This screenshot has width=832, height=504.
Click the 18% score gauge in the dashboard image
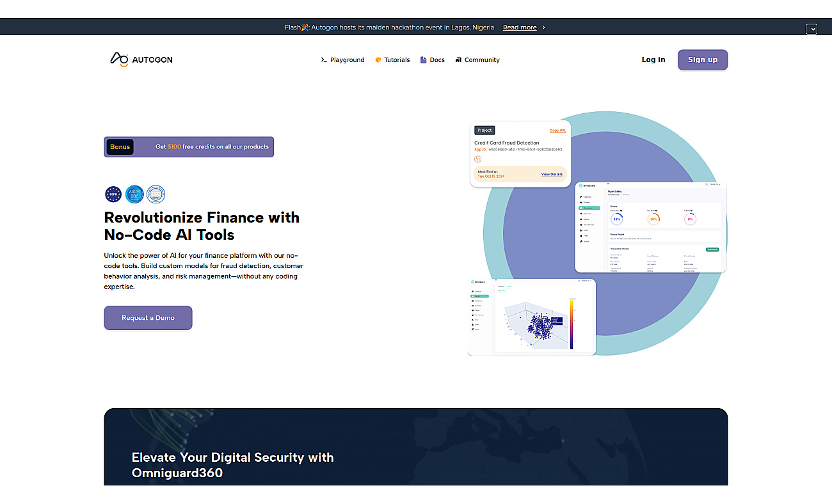point(616,218)
